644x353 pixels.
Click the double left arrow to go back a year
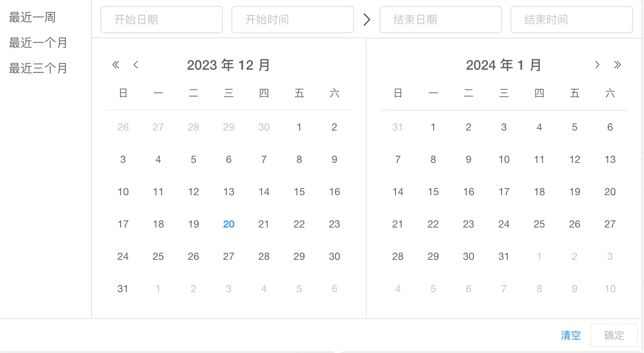pos(115,65)
